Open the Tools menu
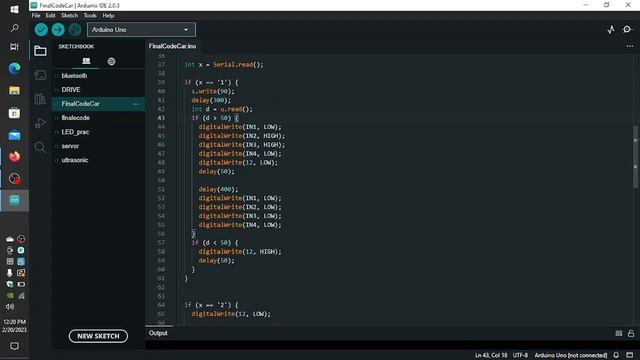Viewport: 640px width, 360px height. click(x=90, y=16)
